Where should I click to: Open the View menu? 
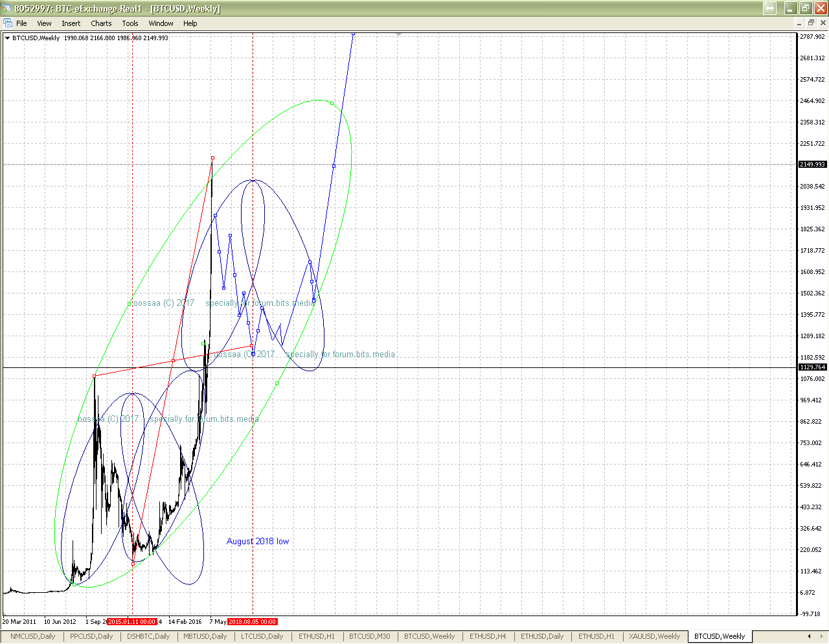(44, 23)
